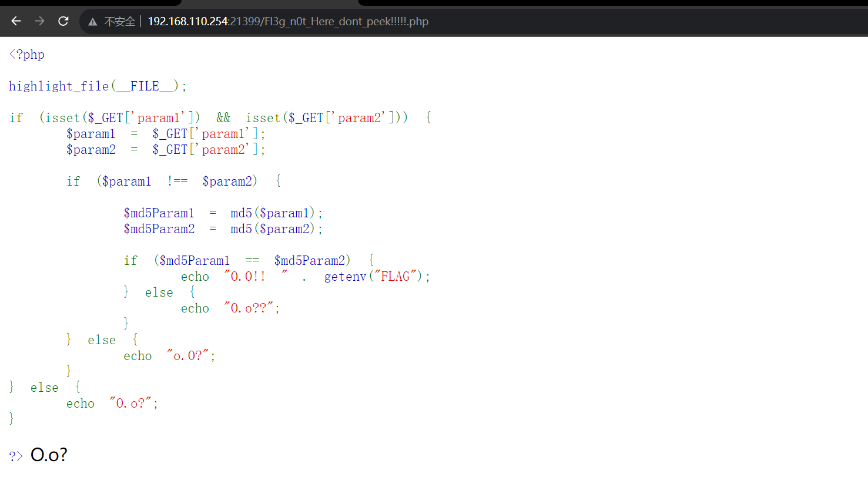Screen dimensions: 868x484
Task: Click the highlight_file(__FILE__) line
Action: (98, 86)
